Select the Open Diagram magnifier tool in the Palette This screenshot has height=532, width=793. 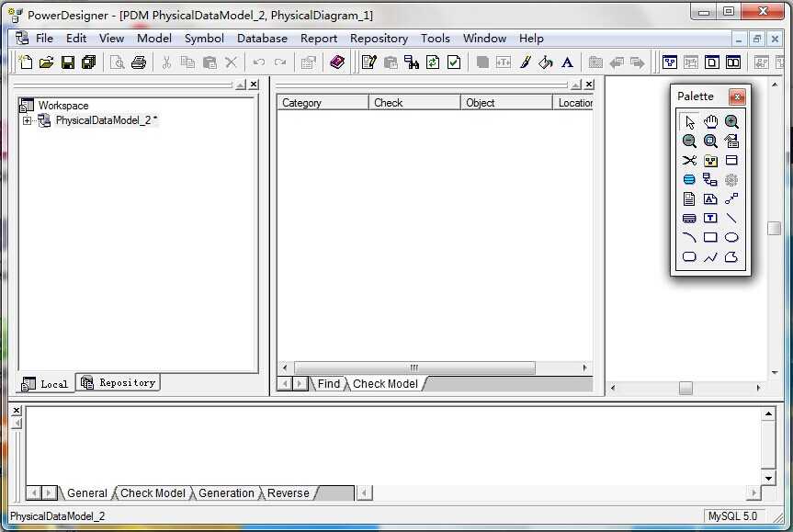[x=710, y=141]
